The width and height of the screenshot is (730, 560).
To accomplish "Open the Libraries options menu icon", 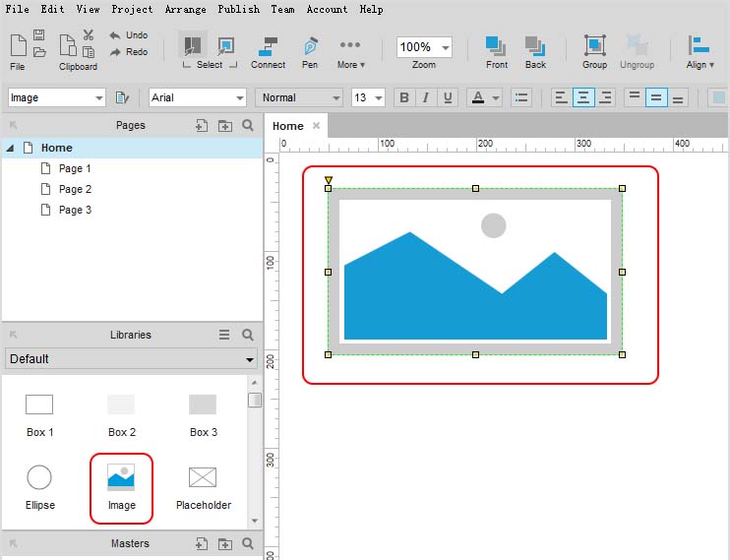I will [x=224, y=335].
